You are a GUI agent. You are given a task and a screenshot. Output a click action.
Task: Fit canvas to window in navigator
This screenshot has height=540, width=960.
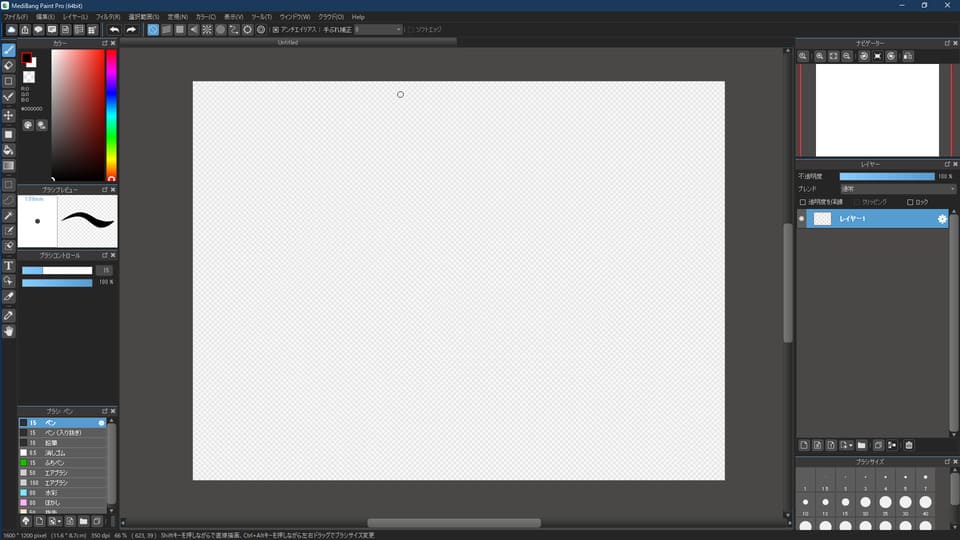(x=833, y=56)
